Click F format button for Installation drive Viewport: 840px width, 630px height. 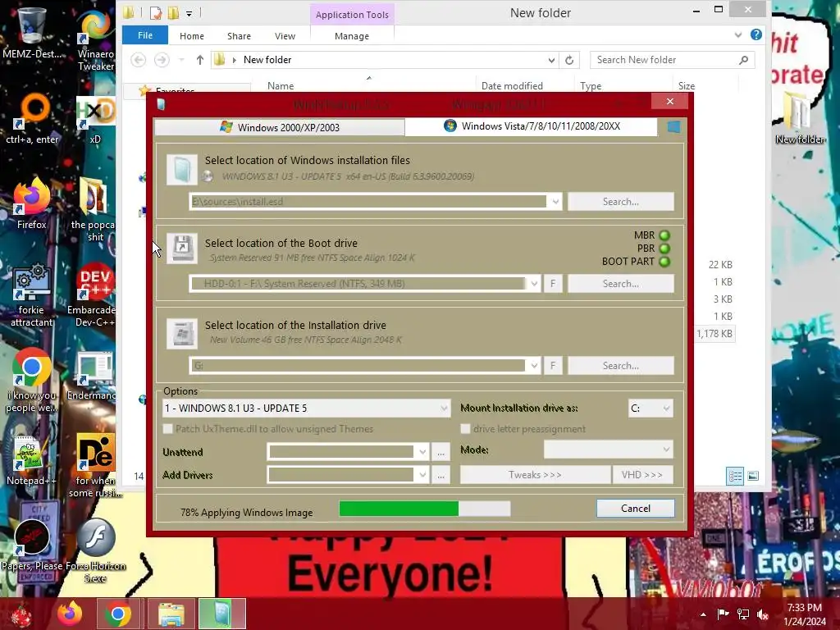(553, 365)
